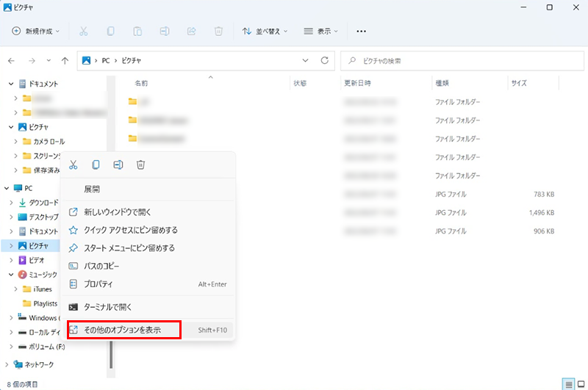Screen dimensions: 588x390
Task: Go up one folder level with up arrow
Action: [65, 60]
